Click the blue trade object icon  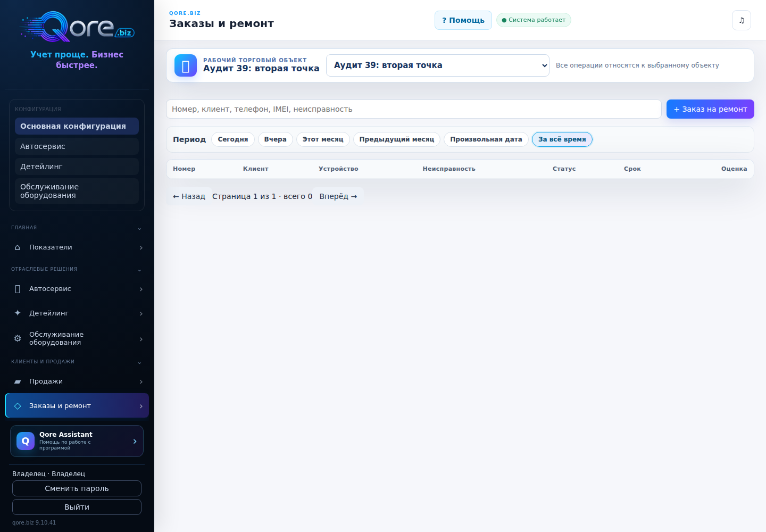(x=186, y=66)
